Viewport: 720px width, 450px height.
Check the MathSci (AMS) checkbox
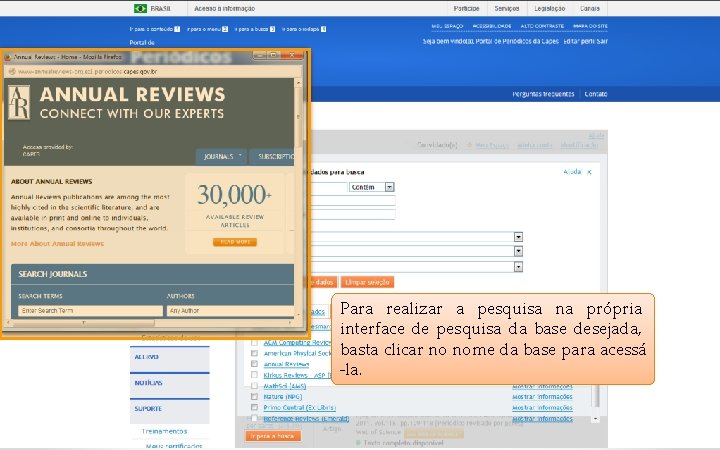click(x=254, y=386)
